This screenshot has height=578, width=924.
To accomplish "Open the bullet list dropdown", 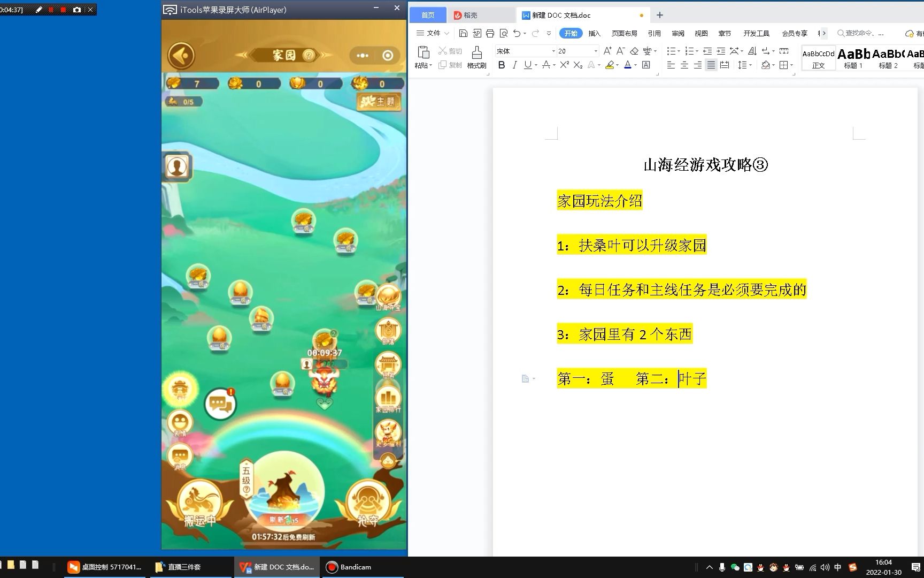I will (x=679, y=51).
